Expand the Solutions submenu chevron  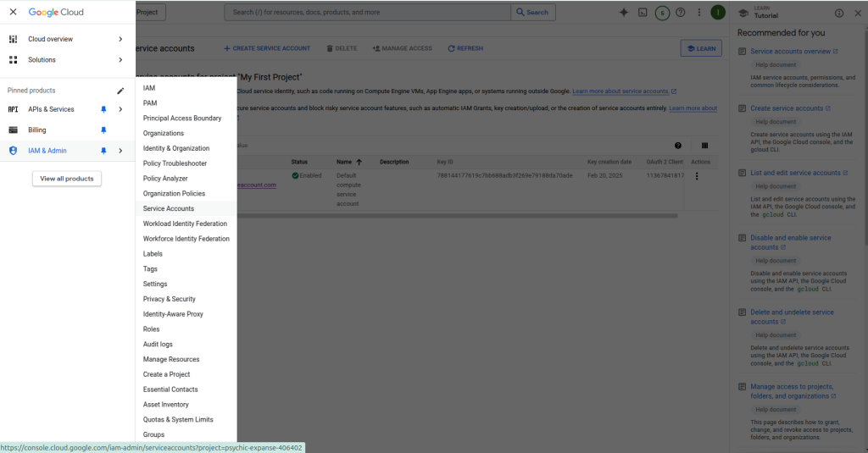point(120,60)
